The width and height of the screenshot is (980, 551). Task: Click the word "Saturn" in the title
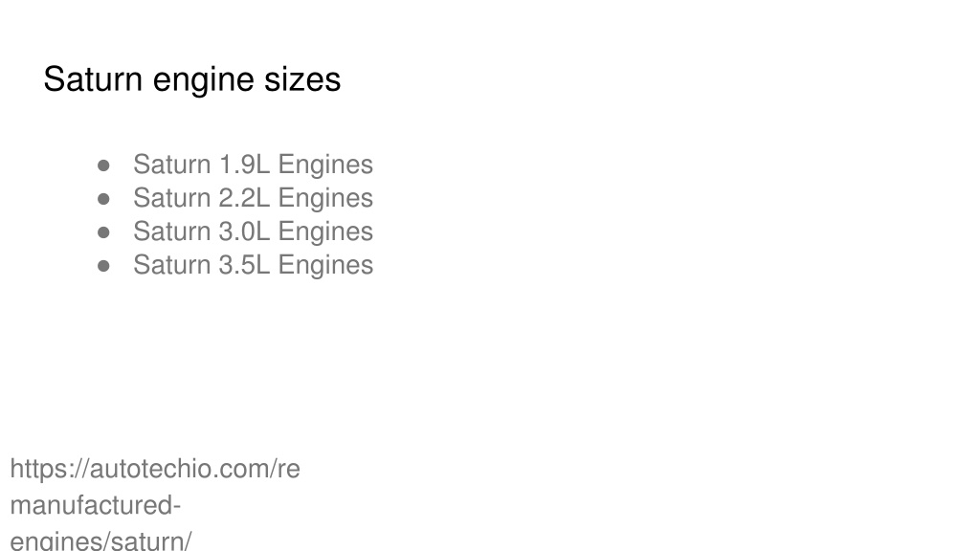[x=93, y=80]
